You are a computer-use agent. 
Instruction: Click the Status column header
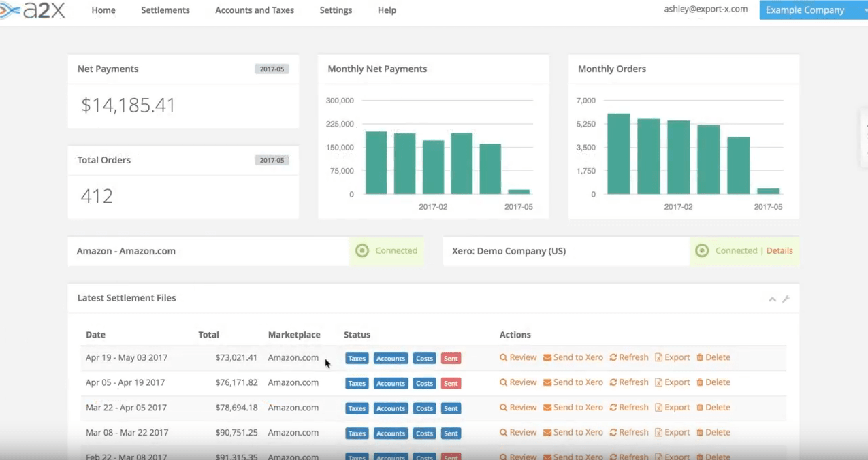[357, 335]
